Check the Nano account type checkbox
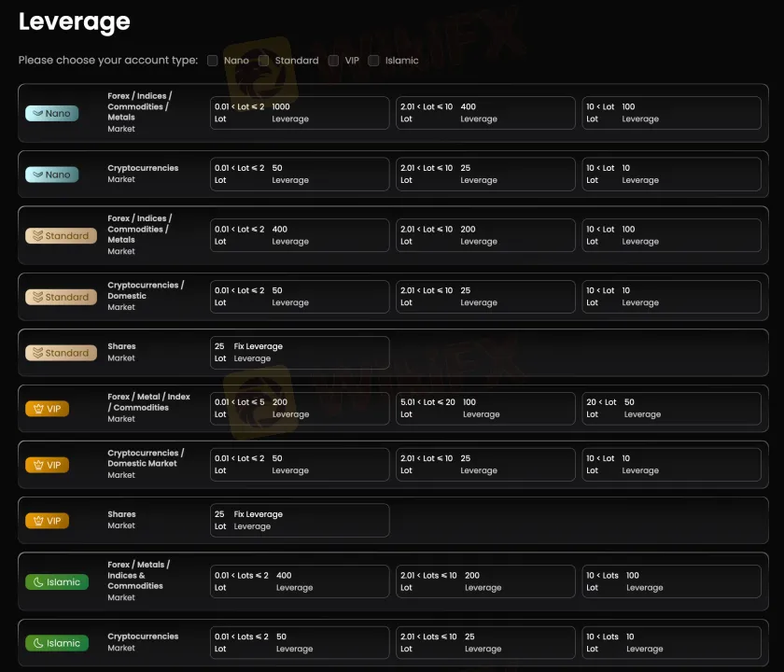The height and width of the screenshot is (672, 784). tap(213, 61)
